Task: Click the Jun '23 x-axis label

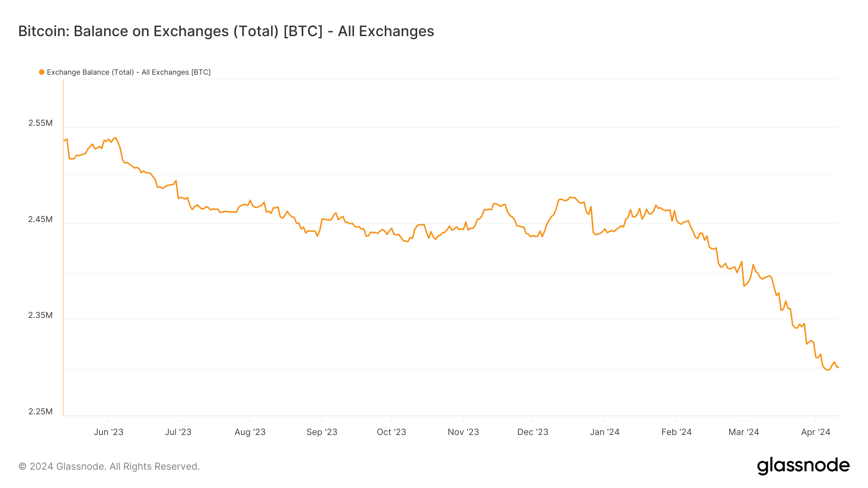Action: 108,432
